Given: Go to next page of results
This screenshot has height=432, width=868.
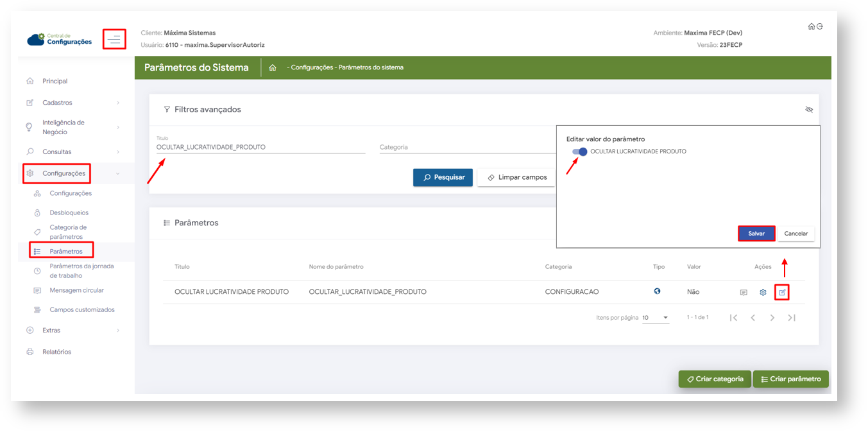Looking at the screenshot, I should tap(772, 318).
